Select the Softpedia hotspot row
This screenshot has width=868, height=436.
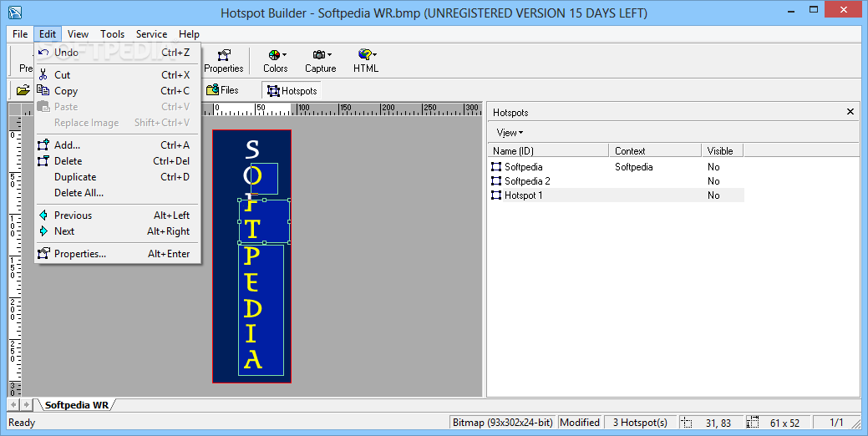(x=617, y=166)
